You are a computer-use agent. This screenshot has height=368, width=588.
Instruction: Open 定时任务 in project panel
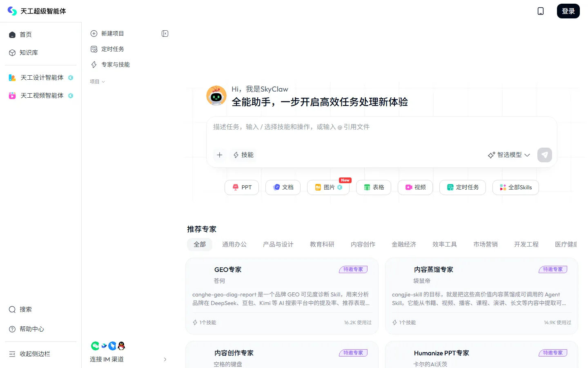click(107, 49)
